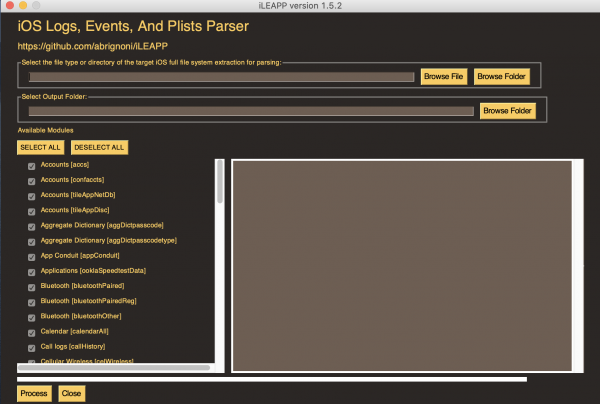600x404 pixels.
Task: Open the GitHub abrignoni/iLEAPP link
Action: click(93, 46)
